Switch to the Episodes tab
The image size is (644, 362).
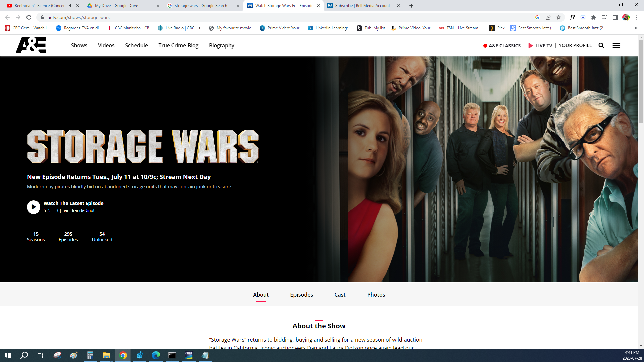(301, 295)
